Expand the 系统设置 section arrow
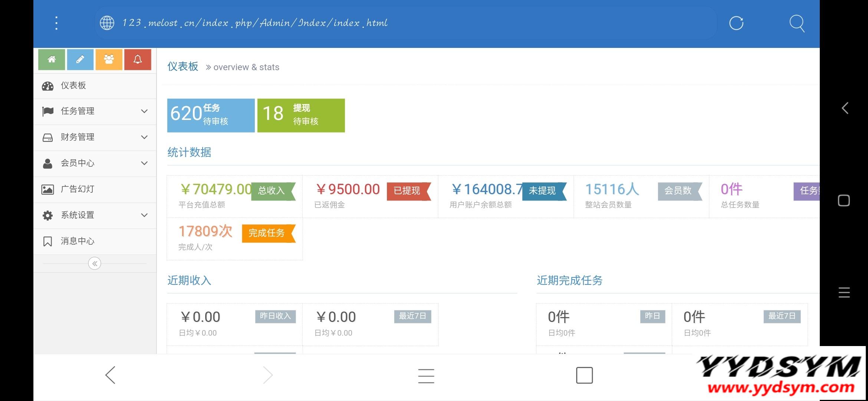Viewport: 868px width, 401px height. (x=144, y=215)
